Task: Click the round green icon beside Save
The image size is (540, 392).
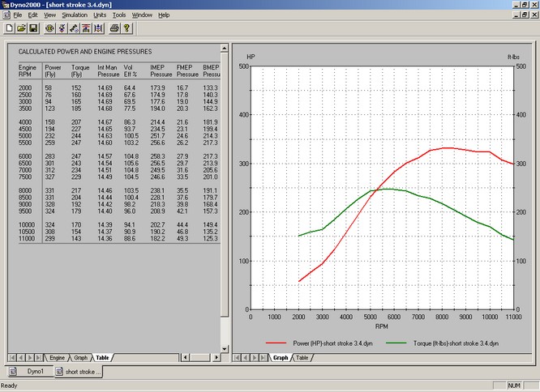Action: point(49,28)
